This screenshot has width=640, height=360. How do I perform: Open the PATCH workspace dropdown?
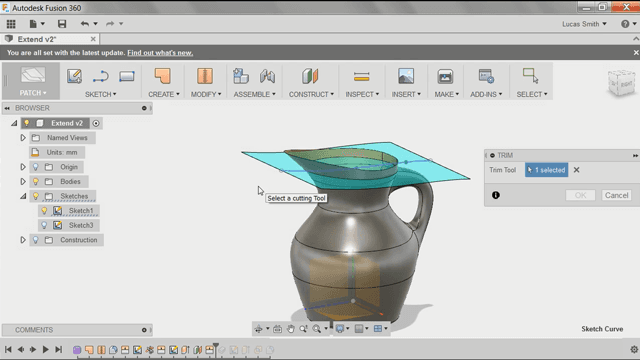33,93
